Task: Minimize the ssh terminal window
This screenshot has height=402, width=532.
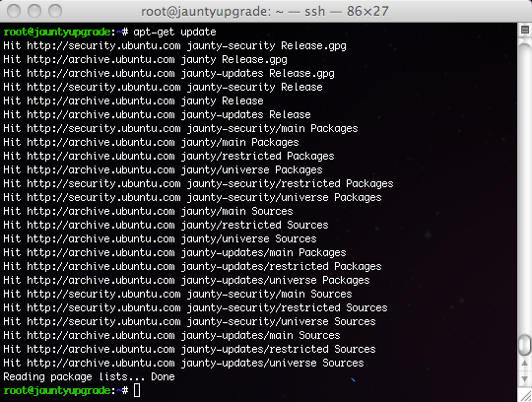Action: pyautogui.click(x=34, y=11)
